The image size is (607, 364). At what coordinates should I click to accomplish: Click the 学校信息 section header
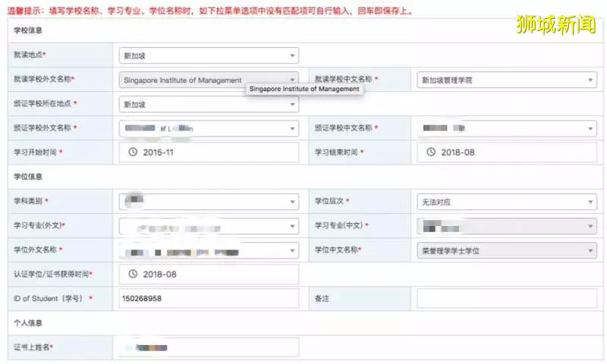(28, 30)
